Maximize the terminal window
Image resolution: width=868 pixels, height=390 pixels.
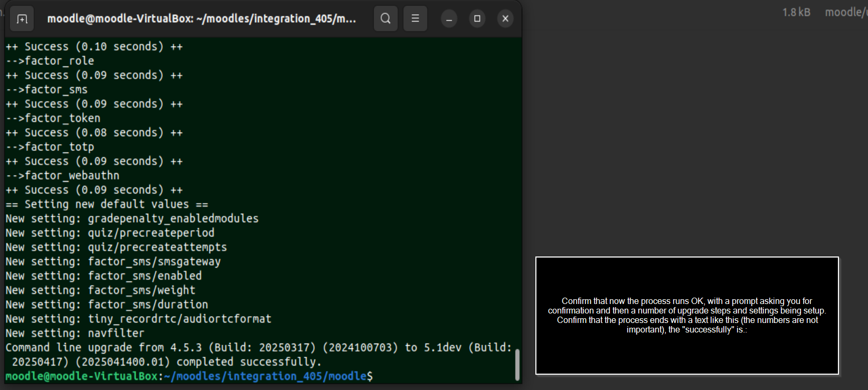click(x=477, y=19)
